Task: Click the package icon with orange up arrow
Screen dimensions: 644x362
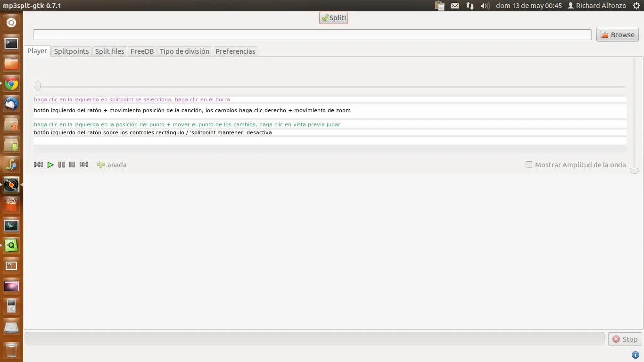Action: pos(11,124)
